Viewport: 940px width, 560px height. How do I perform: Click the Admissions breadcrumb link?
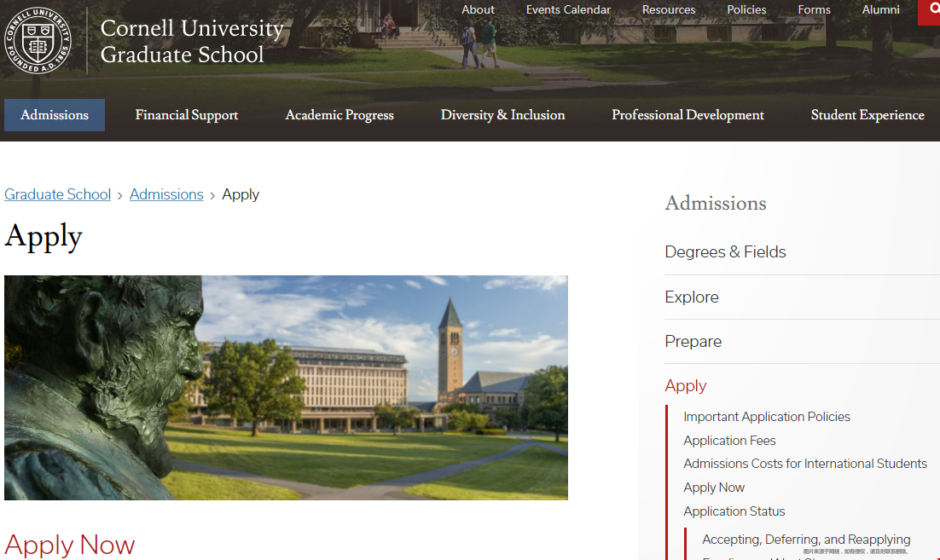point(166,194)
